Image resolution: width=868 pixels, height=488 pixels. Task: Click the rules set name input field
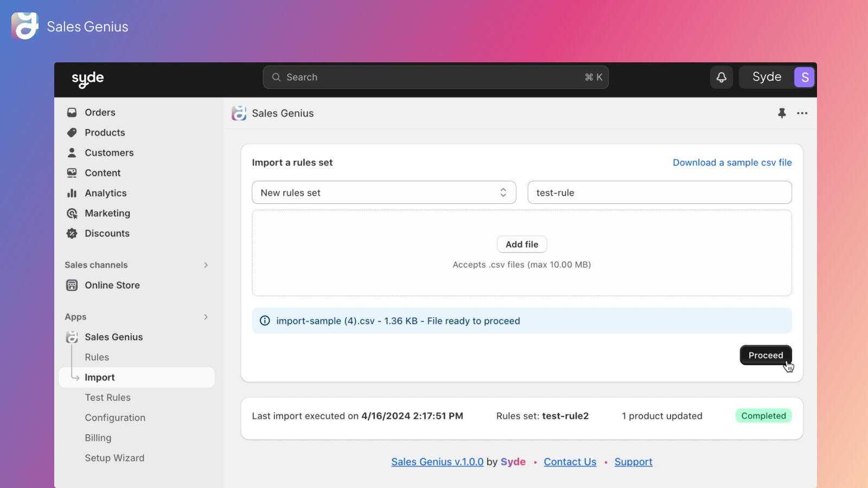coord(659,192)
